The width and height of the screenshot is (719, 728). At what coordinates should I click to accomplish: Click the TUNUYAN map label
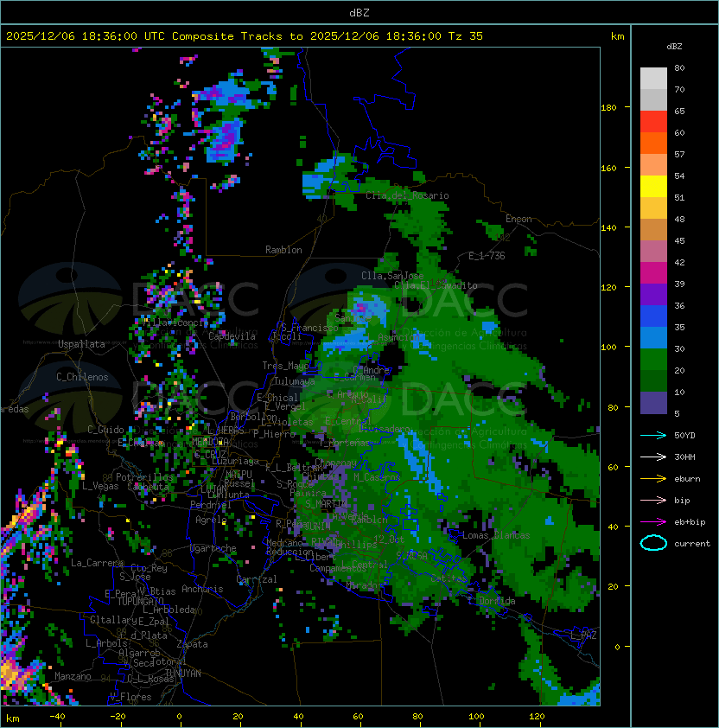click(183, 674)
